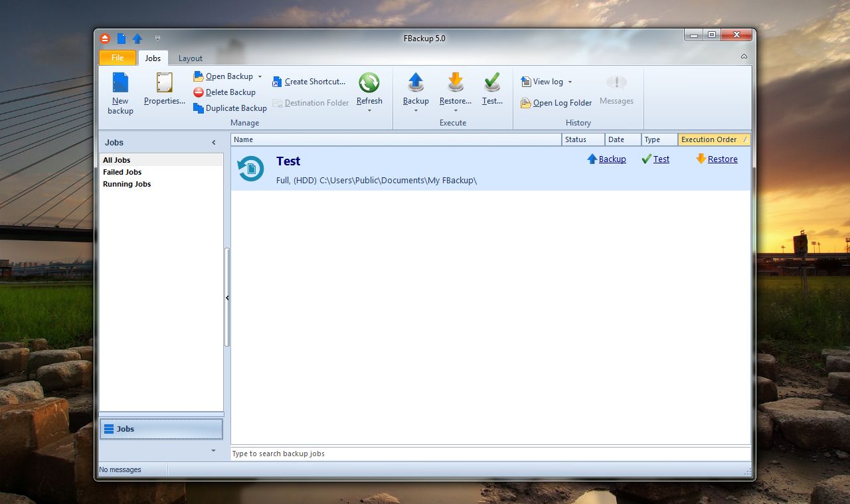The height and width of the screenshot is (504, 850).
Task: Select Running Jobs in sidebar
Action: tap(161, 184)
